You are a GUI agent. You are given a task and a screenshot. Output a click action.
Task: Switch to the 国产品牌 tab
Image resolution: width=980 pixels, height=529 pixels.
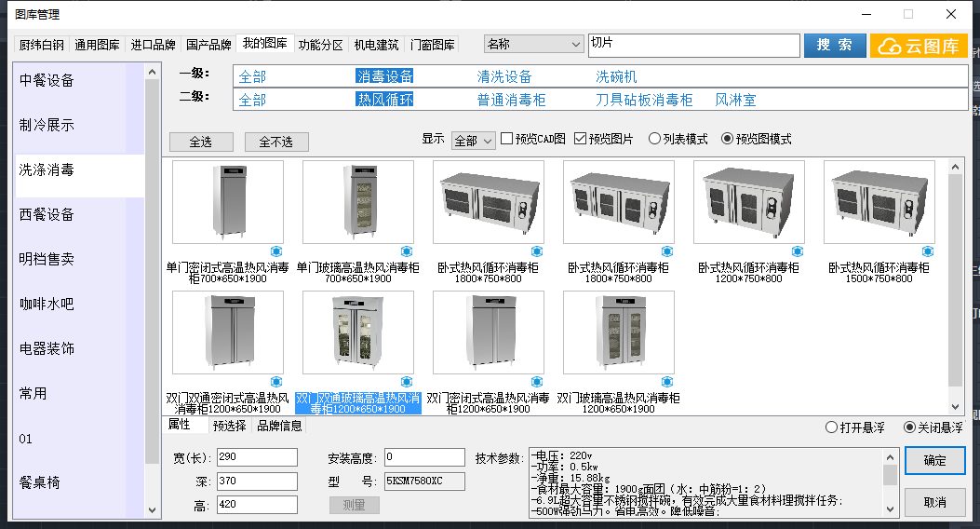(x=208, y=45)
